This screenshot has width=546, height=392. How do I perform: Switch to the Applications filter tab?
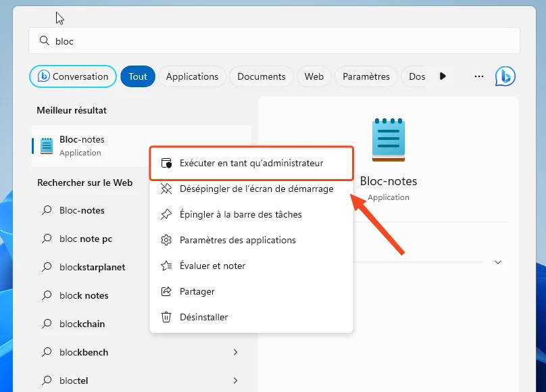click(x=192, y=76)
